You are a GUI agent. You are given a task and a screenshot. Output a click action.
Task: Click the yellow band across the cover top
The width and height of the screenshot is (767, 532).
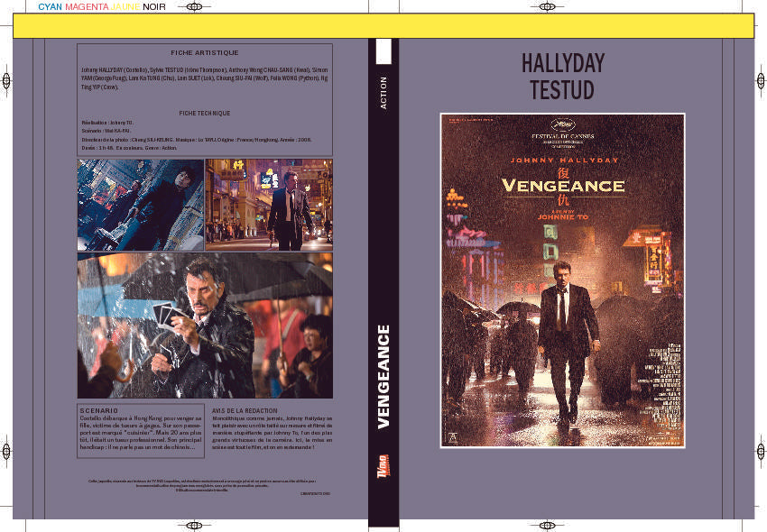pos(383,26)
